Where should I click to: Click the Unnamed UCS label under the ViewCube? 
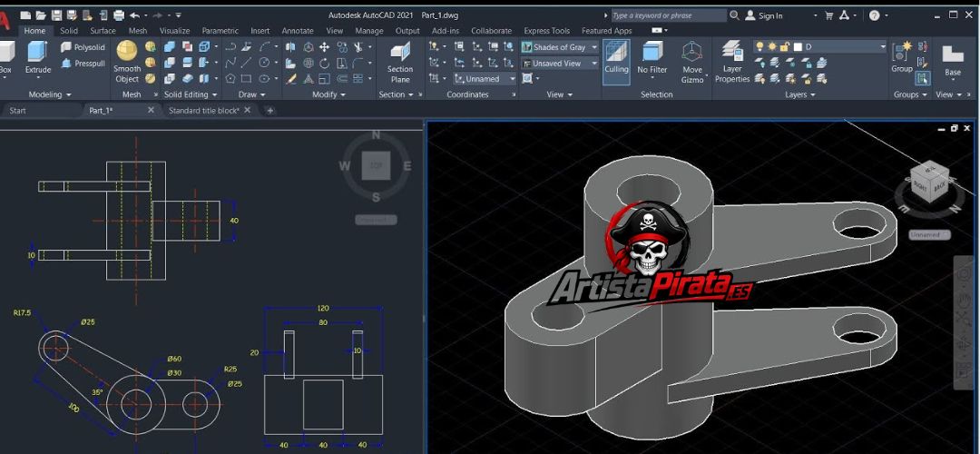(929, 235)
